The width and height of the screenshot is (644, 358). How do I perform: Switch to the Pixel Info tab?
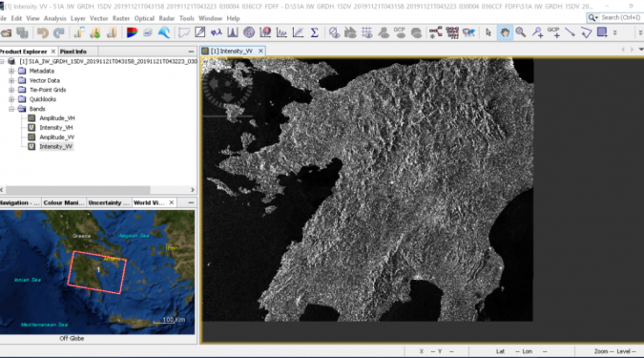[x=73, y=52]
